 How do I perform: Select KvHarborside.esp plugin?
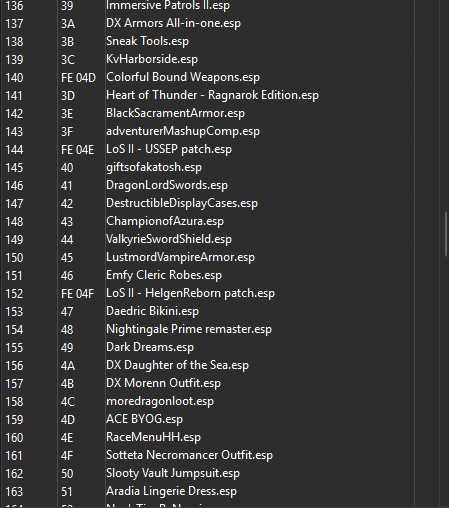click(152, 59)
